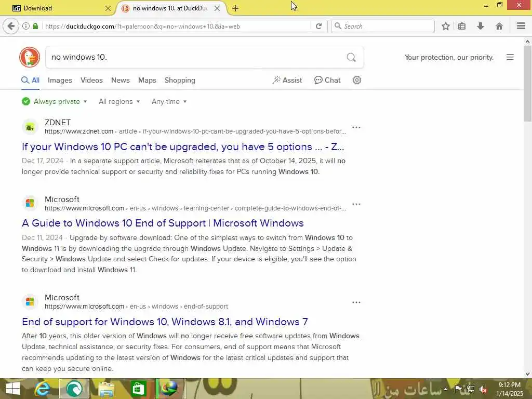This screenshot has height=399, width=532.
Task: Open bookmarks list toolbar icon
Action: pyautogui.click(x=462, y=26)
